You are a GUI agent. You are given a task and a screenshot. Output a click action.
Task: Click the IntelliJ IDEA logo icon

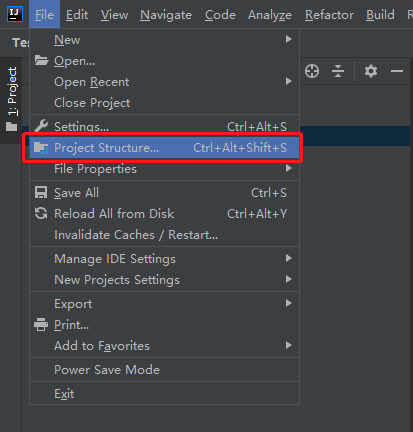point(15,14)
